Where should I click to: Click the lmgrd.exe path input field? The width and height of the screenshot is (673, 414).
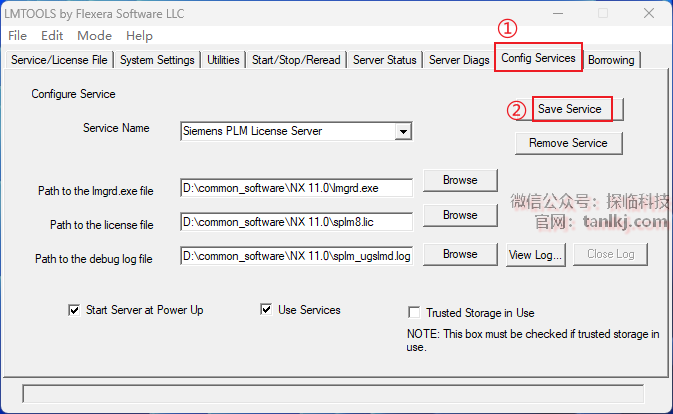point(297,188)
